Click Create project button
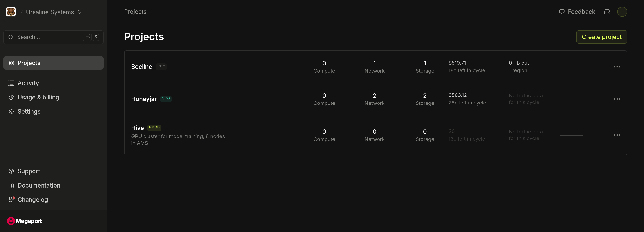The height and width of the screenshot is (232, 644). 601,37
